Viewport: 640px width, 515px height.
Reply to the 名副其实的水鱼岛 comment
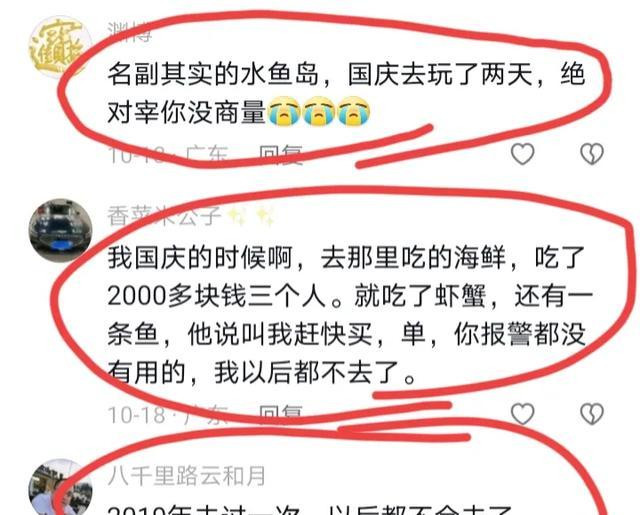click(281, 155)
